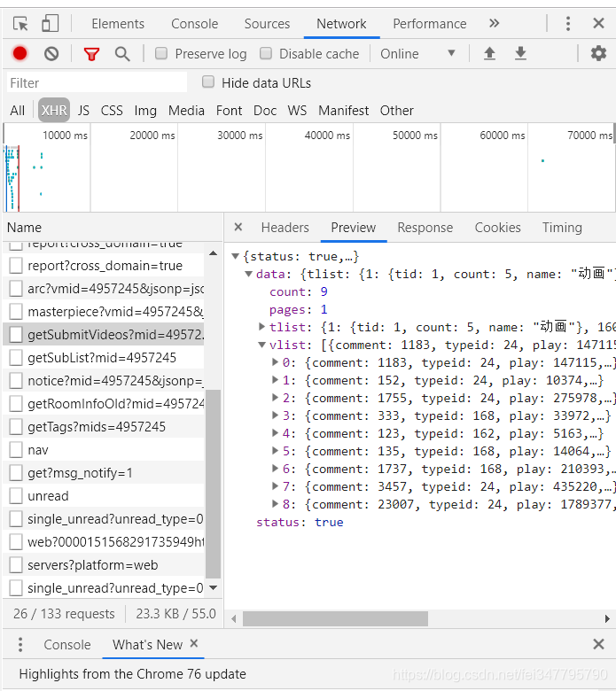
Task: Open the DevTools three-dot customize menu
Action: 568,23
